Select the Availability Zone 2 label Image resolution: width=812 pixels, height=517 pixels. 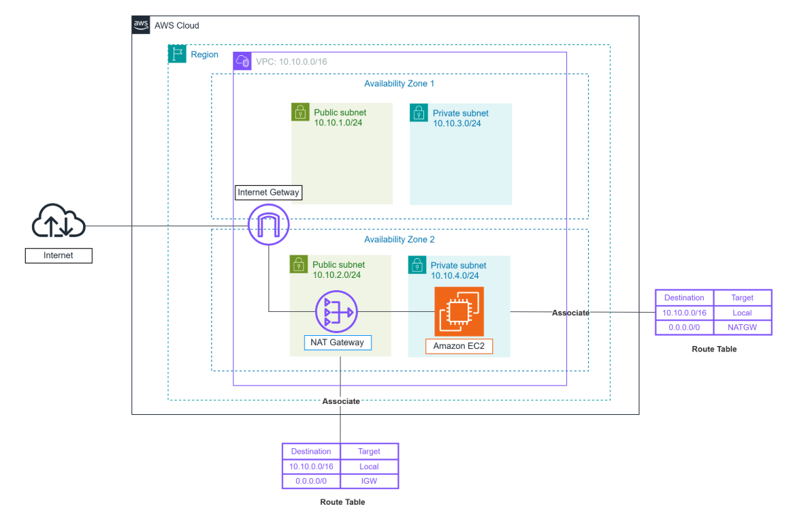(x=400, y=239)
